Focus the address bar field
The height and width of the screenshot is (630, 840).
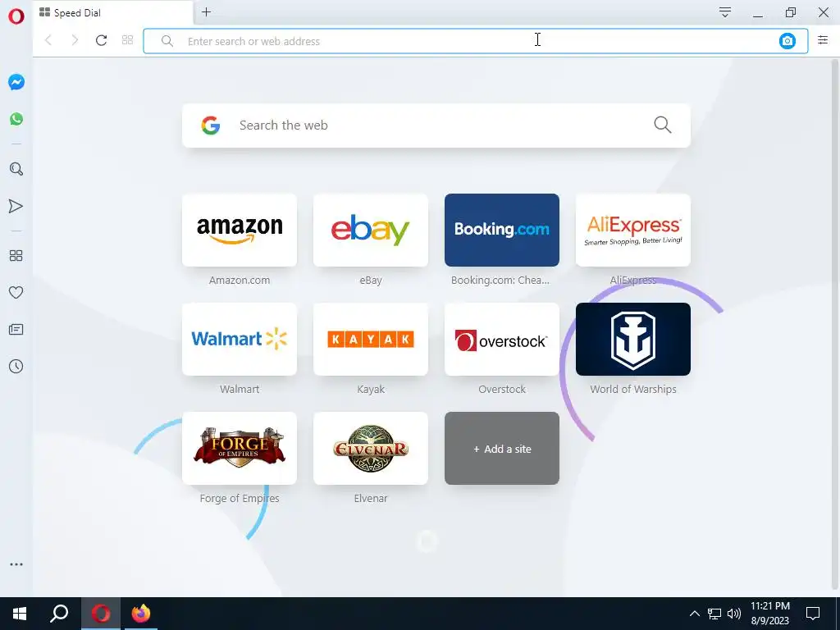click(475, 41)
